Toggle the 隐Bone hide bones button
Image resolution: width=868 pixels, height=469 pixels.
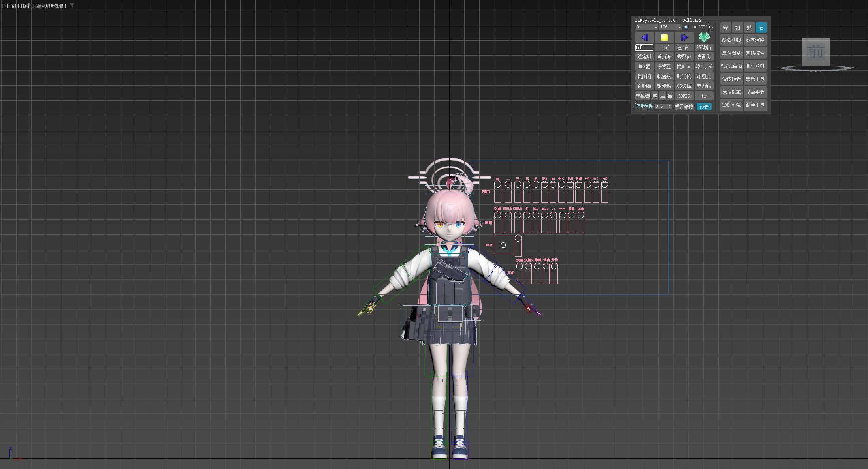(684, 66)
